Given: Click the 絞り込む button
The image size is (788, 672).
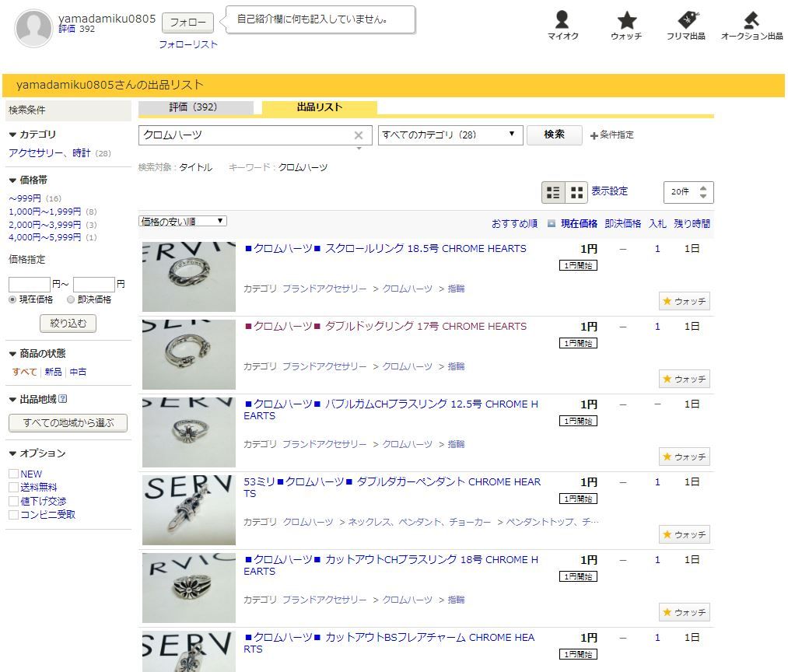Looking at the screenshot, I should (x=68, y=324).
